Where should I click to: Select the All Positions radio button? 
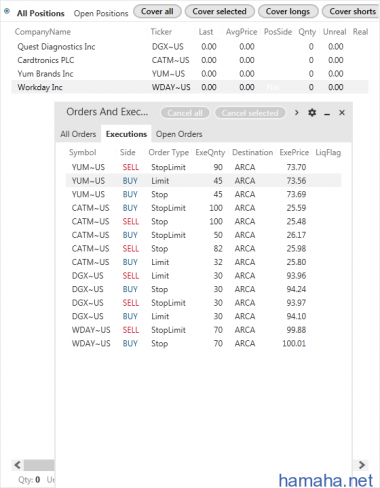coord(7,11)
